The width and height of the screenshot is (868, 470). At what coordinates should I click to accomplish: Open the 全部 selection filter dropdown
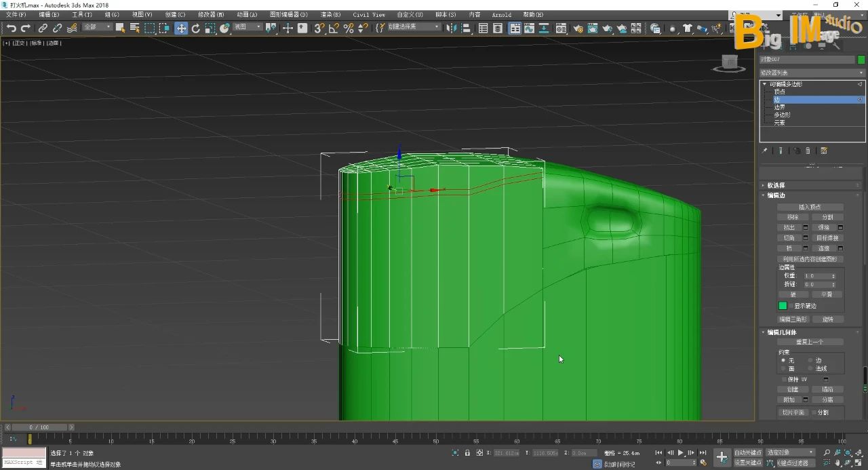click(x=97, y=27)
